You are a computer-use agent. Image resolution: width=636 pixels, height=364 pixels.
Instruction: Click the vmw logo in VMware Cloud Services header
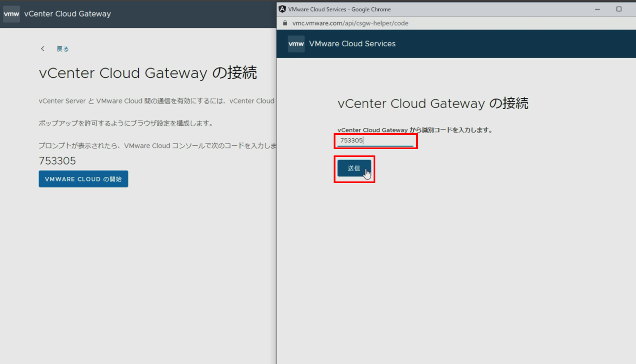tap(296, 44)
